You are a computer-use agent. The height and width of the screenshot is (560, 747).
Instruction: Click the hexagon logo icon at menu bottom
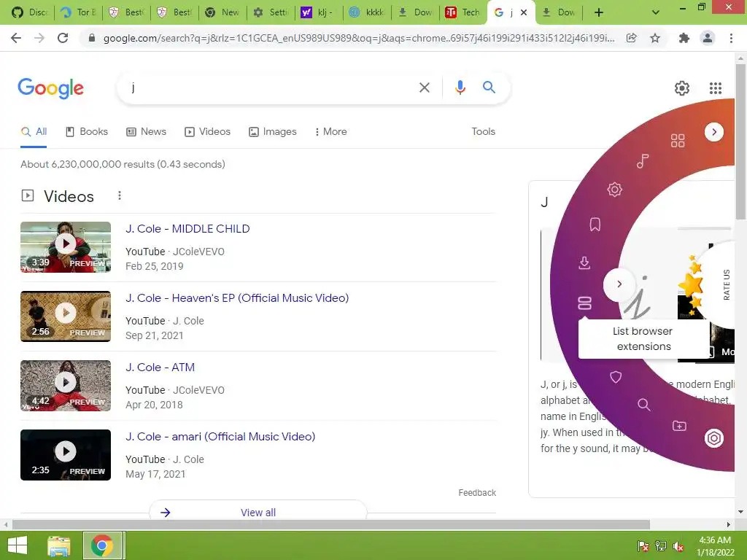click(713, 437)
